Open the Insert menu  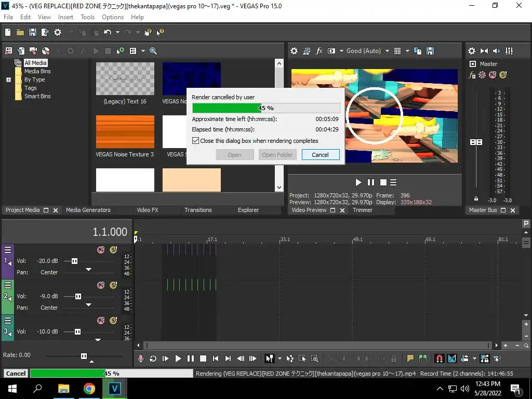point(65,17)
